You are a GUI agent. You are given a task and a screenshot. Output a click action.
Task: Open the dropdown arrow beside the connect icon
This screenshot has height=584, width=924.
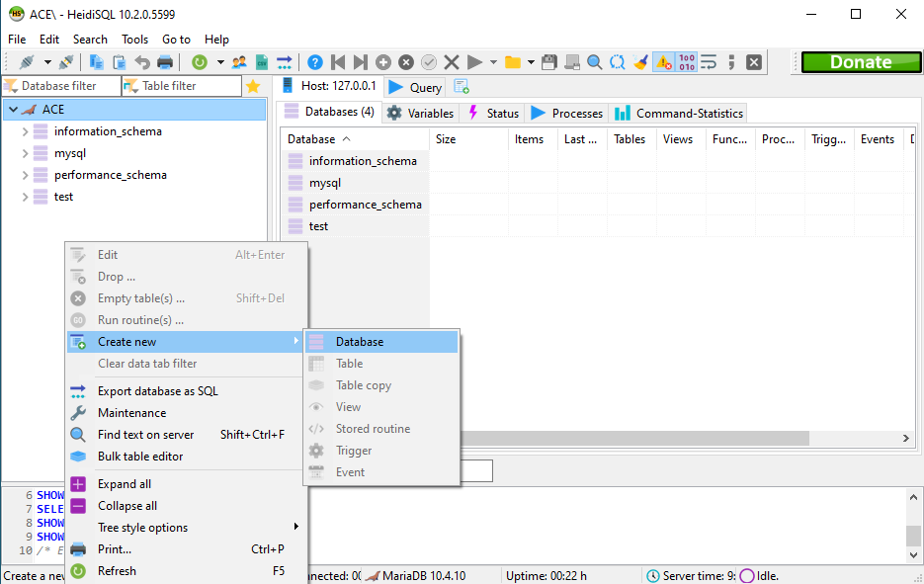pos(47,62)
